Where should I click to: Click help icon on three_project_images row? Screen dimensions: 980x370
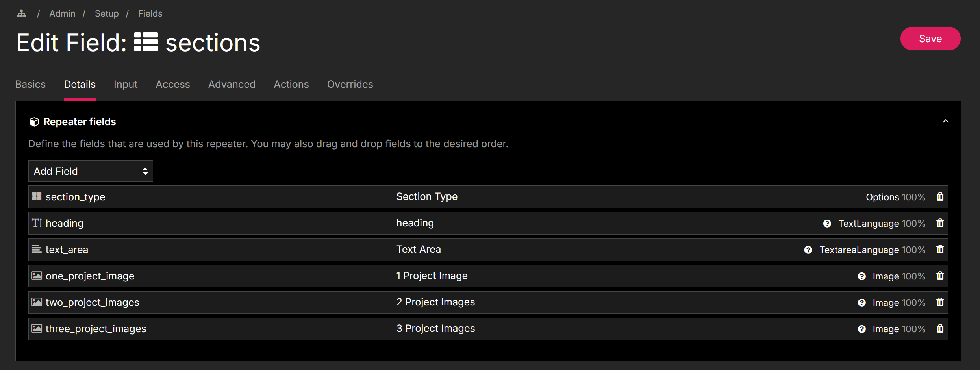point(861,329)
